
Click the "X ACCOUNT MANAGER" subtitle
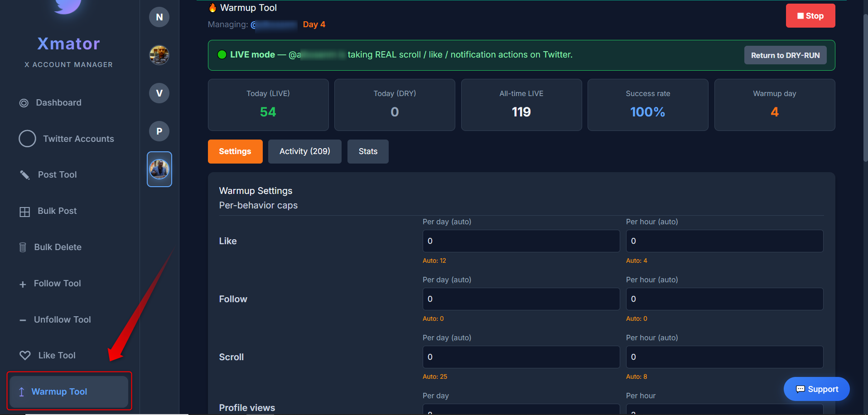(68, 65)
